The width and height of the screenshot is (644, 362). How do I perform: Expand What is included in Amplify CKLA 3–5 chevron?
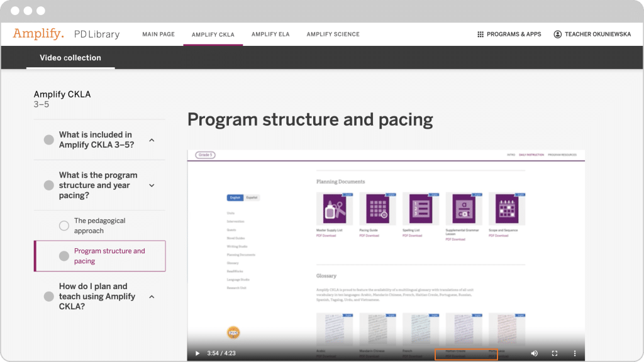[152, 140]
